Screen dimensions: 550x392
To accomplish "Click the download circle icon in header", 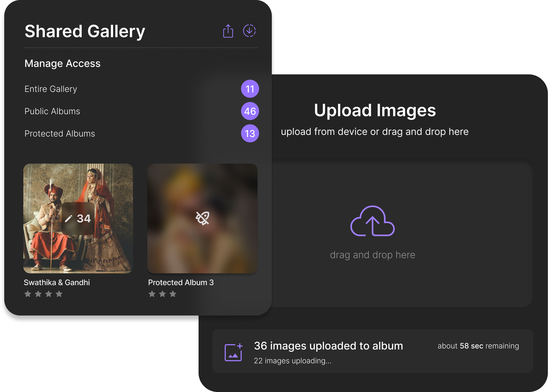I will tap(250, 31).
